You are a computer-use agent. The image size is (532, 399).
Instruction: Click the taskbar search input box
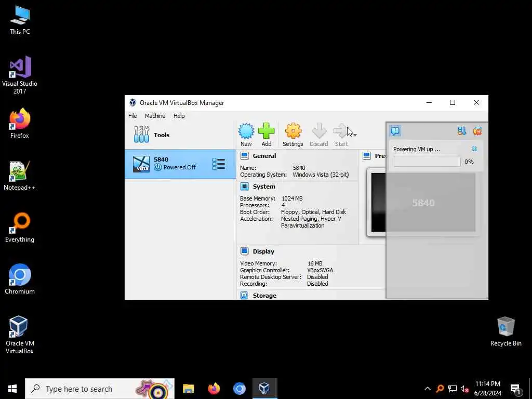tap(100, 389)
